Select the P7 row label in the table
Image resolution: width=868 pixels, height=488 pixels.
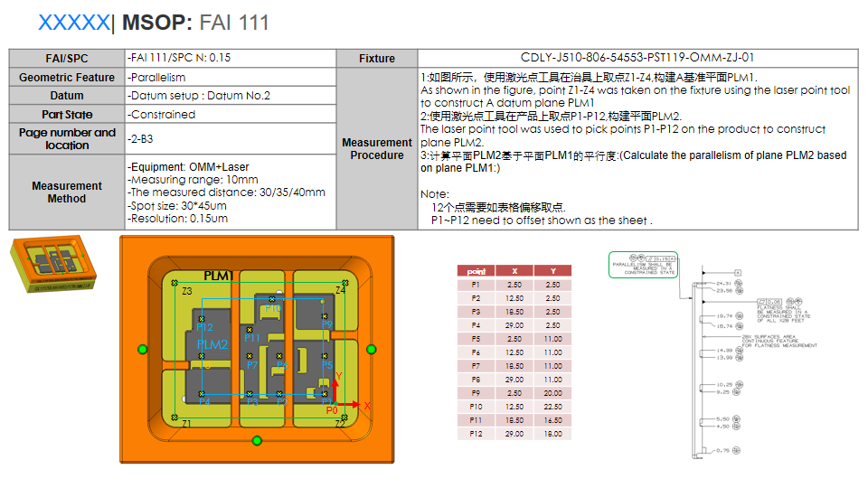[x=476, y=365]
